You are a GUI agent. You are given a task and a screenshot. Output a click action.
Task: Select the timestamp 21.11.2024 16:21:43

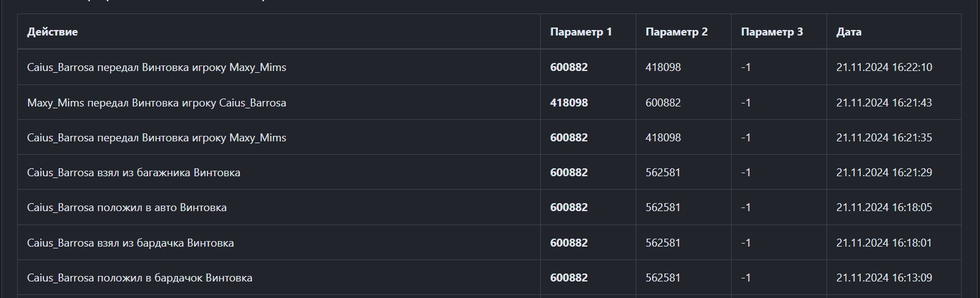coord(884,103)
